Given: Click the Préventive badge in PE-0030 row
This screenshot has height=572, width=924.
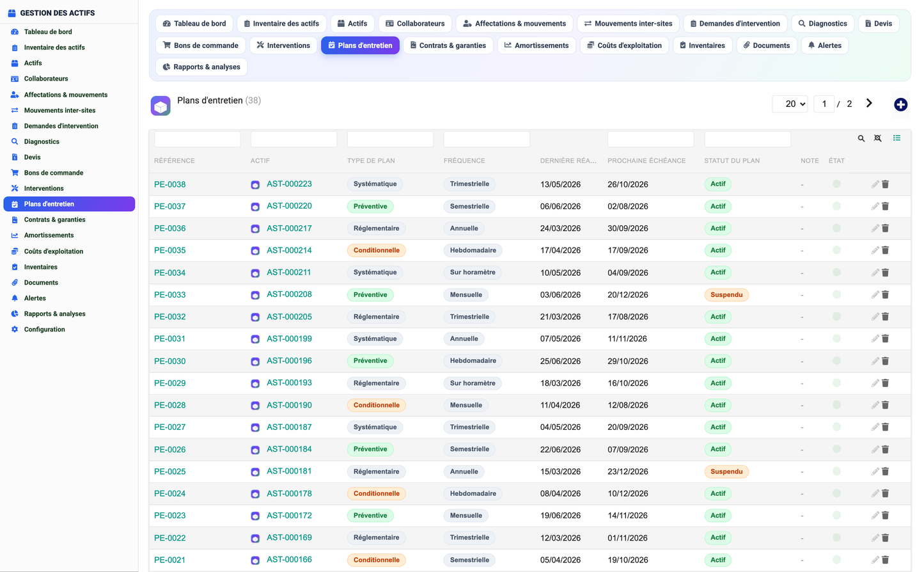Looking at the screenshot, I should click(370, 361).
